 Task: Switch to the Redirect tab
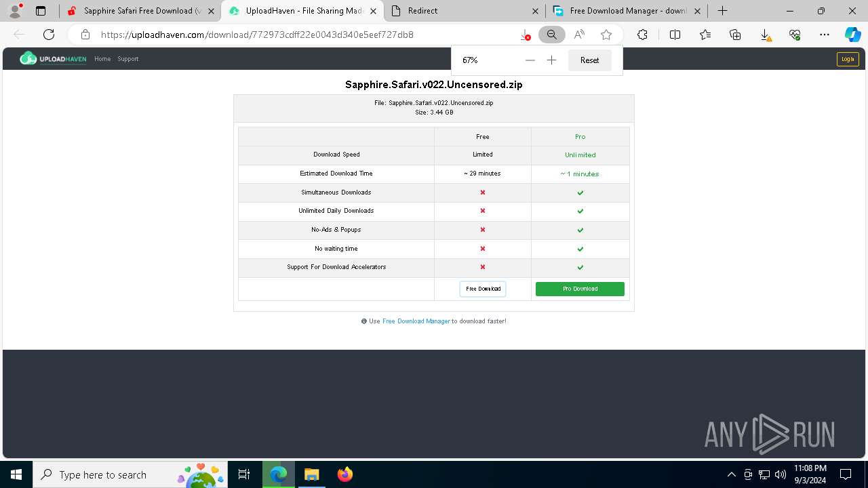pos(465,11)
